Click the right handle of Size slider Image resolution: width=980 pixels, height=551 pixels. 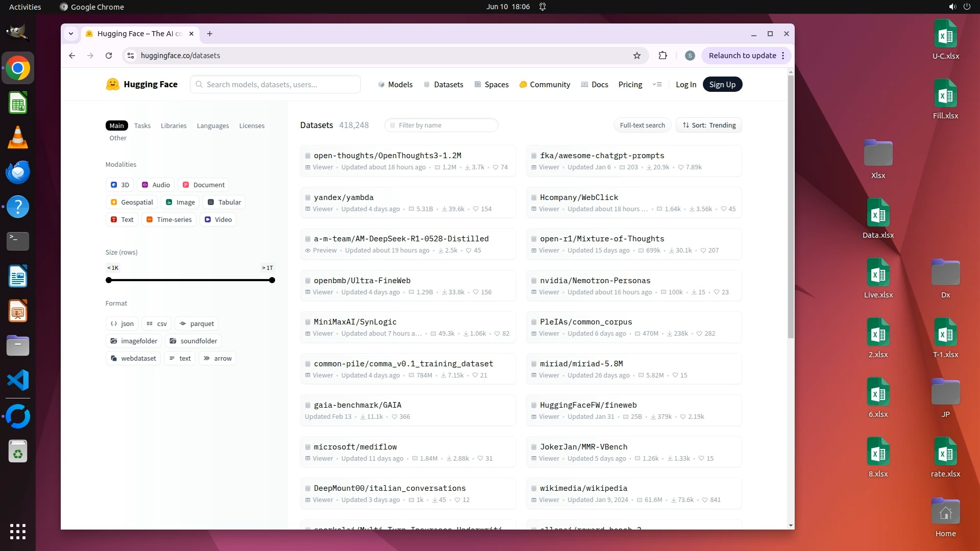point(272,280)
